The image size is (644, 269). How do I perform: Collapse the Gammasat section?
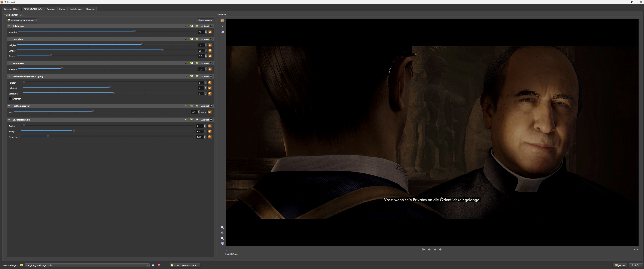9,63
